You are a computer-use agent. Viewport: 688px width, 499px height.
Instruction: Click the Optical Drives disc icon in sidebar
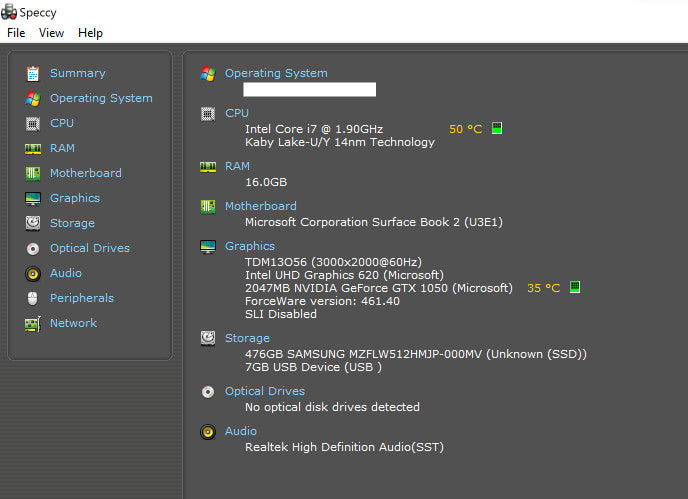point(33,249)
